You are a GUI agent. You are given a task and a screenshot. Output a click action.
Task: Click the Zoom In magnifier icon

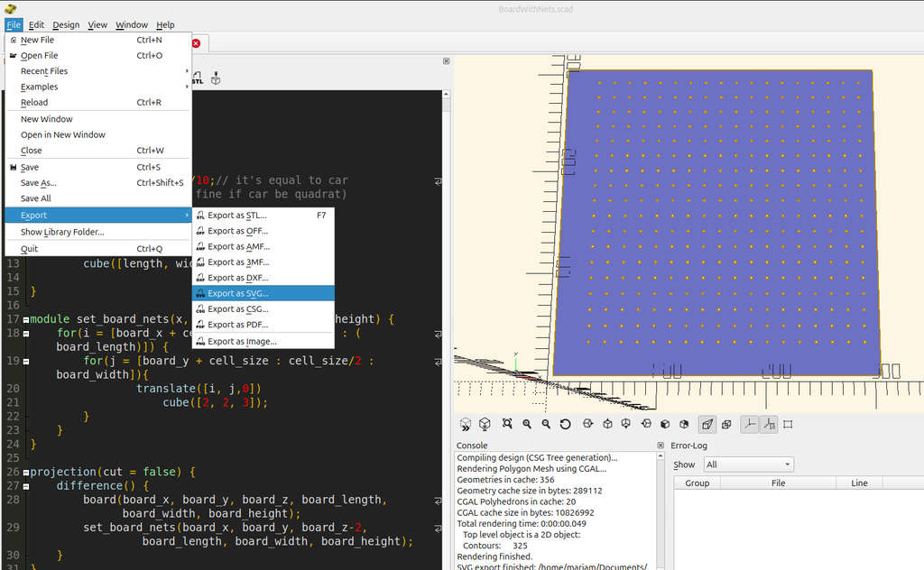(526, 424)
